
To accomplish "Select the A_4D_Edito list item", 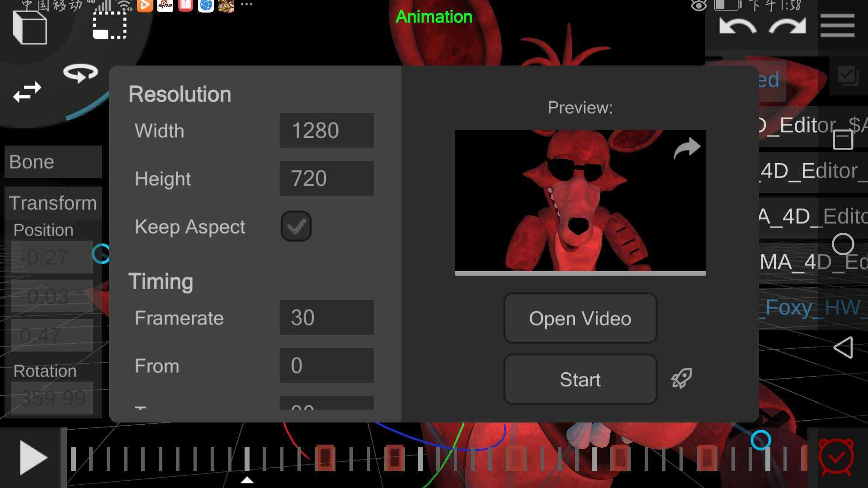I will point(814,216).
